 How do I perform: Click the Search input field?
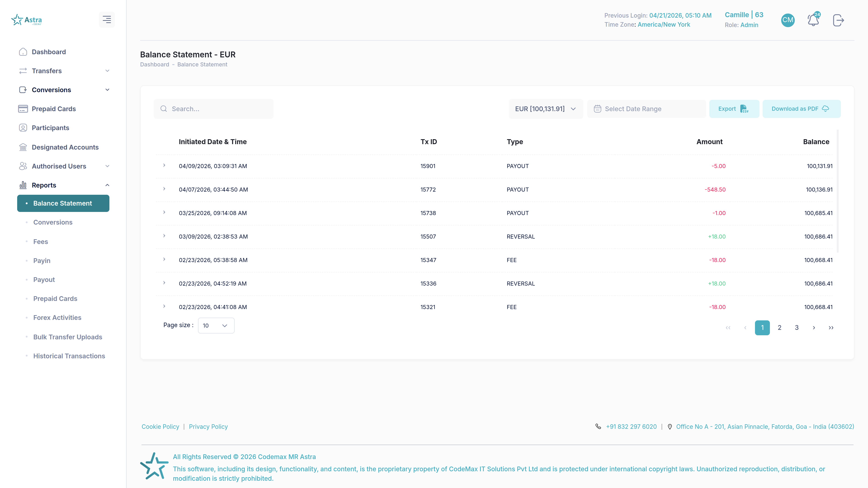pyautogui.click(x=214, y=109)
